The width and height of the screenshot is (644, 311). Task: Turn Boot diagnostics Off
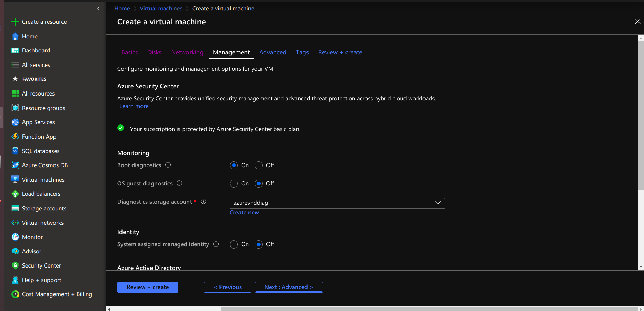[258, 165]
